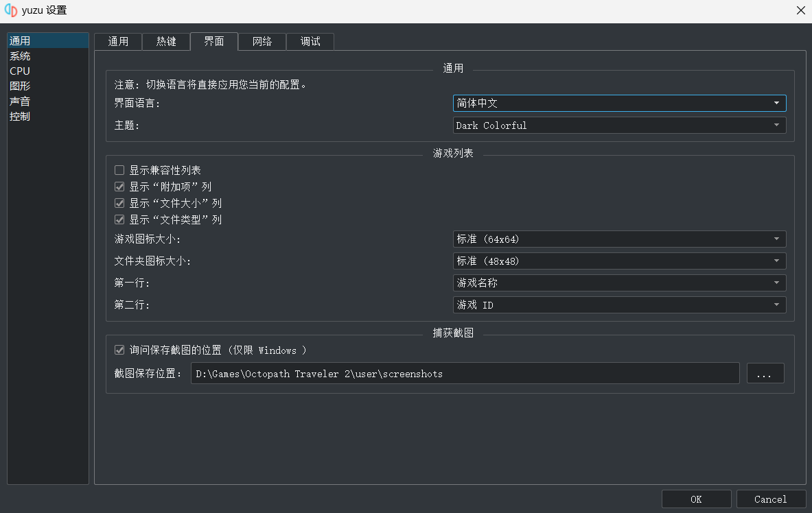
Task: Switch to the 热键 tab
Action: pos(166,42)
